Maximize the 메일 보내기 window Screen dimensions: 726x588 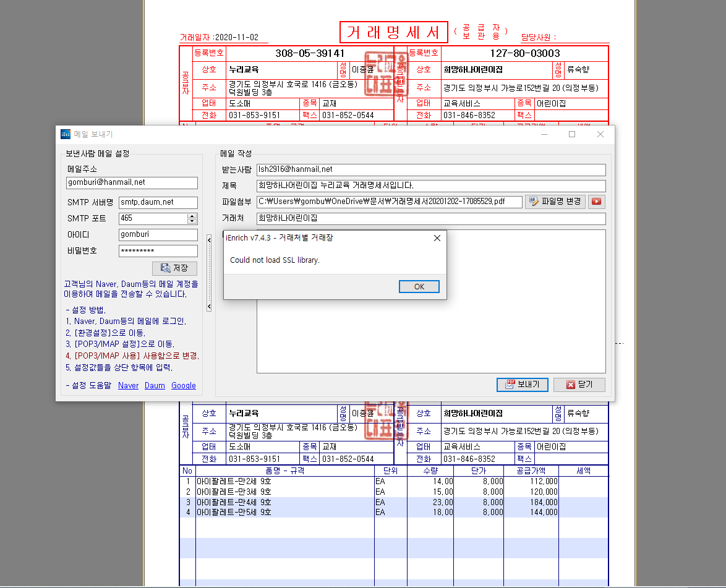pos(572,134)
